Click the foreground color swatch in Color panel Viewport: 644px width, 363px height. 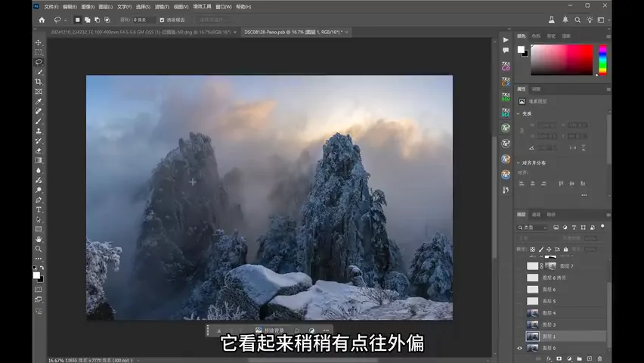point(521,49)
